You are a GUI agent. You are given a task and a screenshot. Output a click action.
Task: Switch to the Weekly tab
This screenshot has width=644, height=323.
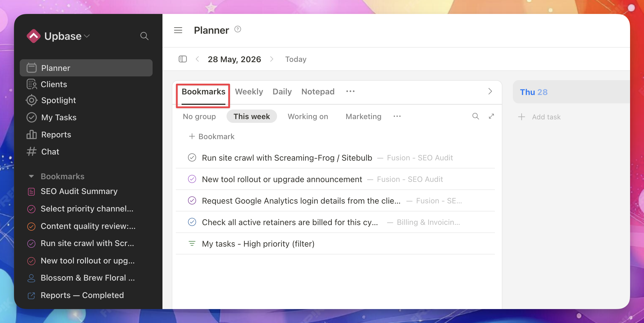[249, 91]
